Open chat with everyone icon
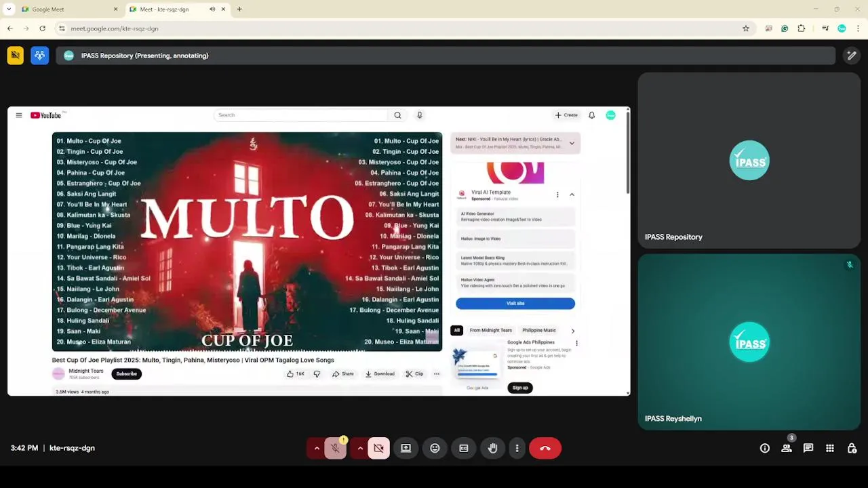The image size is (868, 488). pos(808,448)
